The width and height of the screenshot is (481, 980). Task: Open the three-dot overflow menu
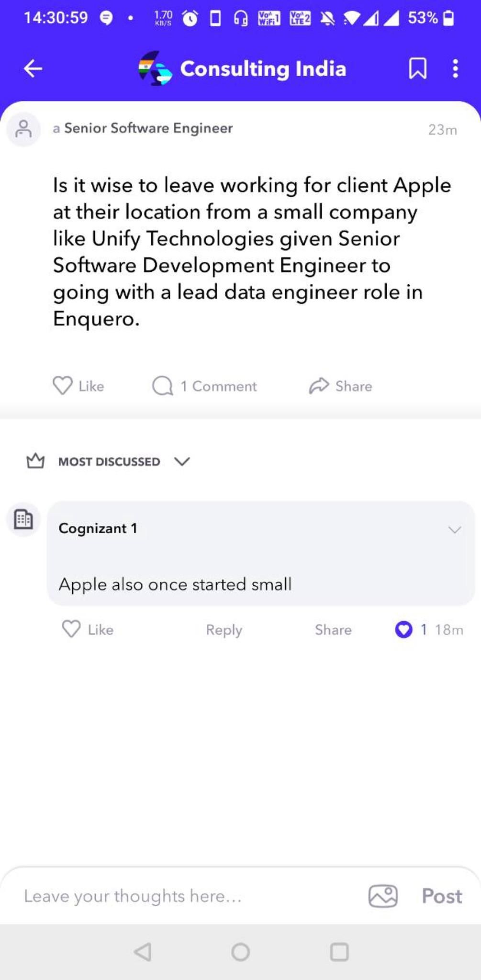pyautogui.click(x=455, y=68)
